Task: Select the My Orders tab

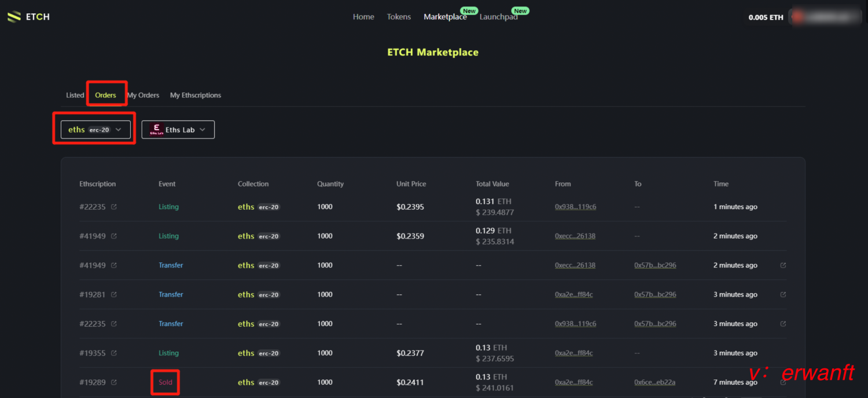Action: [x=144, y=95]
